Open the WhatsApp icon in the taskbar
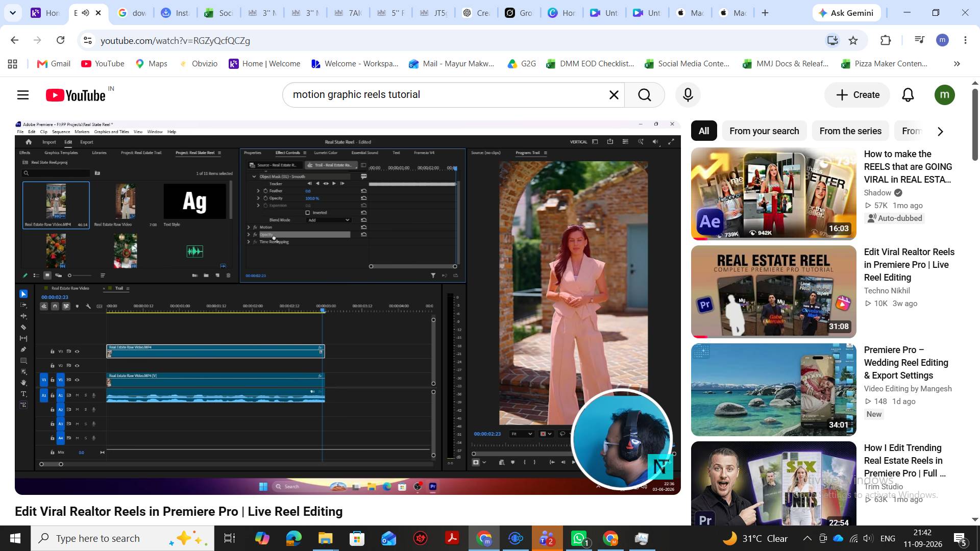This screenshot has height=551, width=980. 579,538
